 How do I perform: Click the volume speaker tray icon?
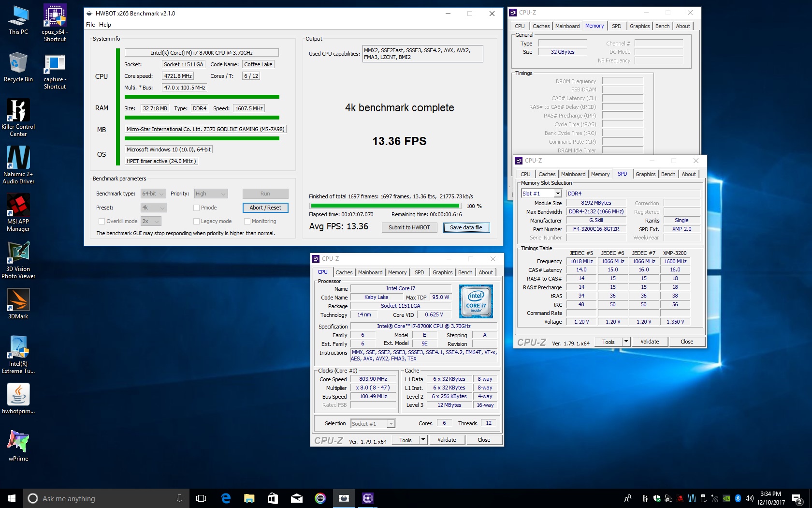click(749, 498)
